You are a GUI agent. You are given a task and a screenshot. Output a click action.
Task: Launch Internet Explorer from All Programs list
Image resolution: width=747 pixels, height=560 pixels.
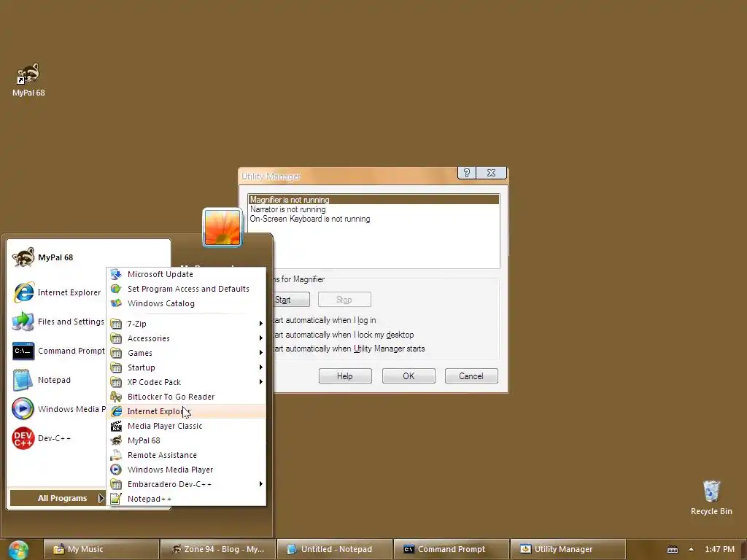point(186,411)
